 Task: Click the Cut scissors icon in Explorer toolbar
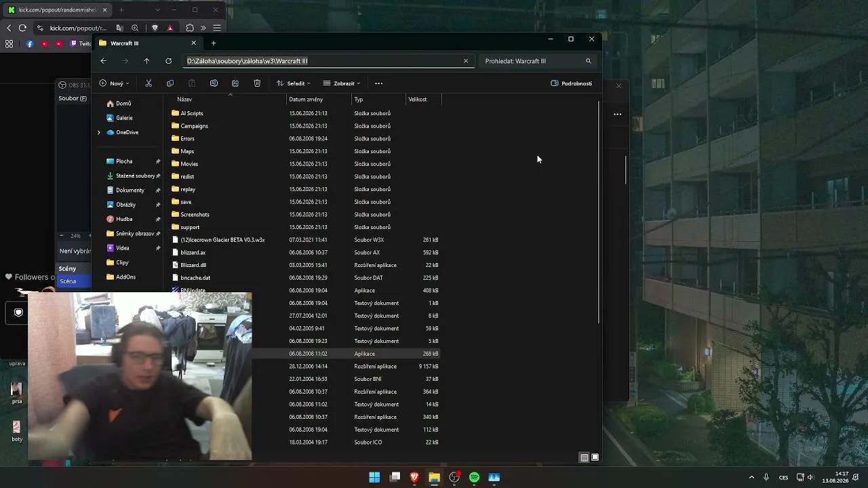tap(149, 83)
